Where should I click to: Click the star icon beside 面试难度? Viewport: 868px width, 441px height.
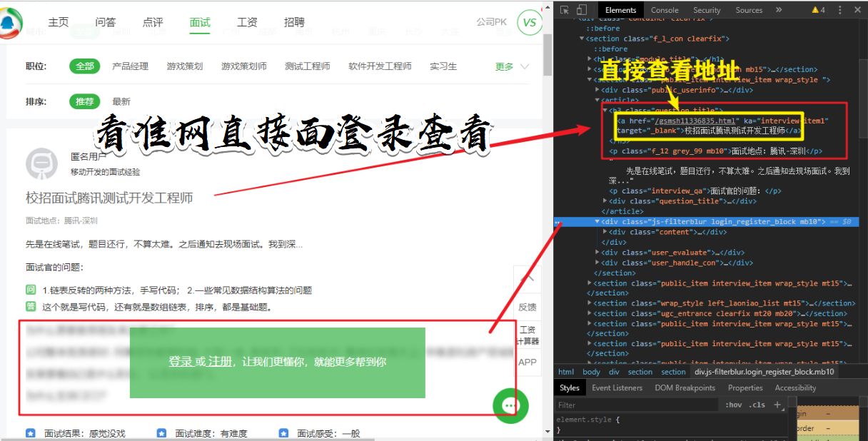click(162, 433)
